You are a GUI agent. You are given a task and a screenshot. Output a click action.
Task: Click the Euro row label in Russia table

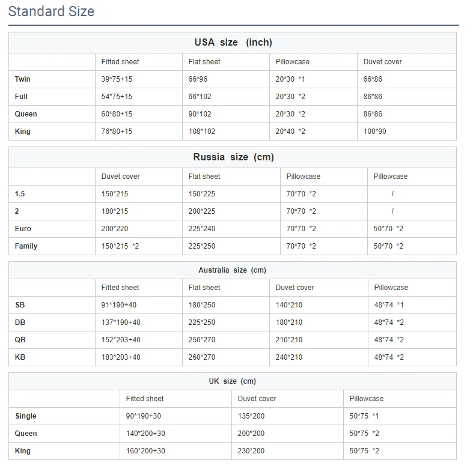pos(23,229)
